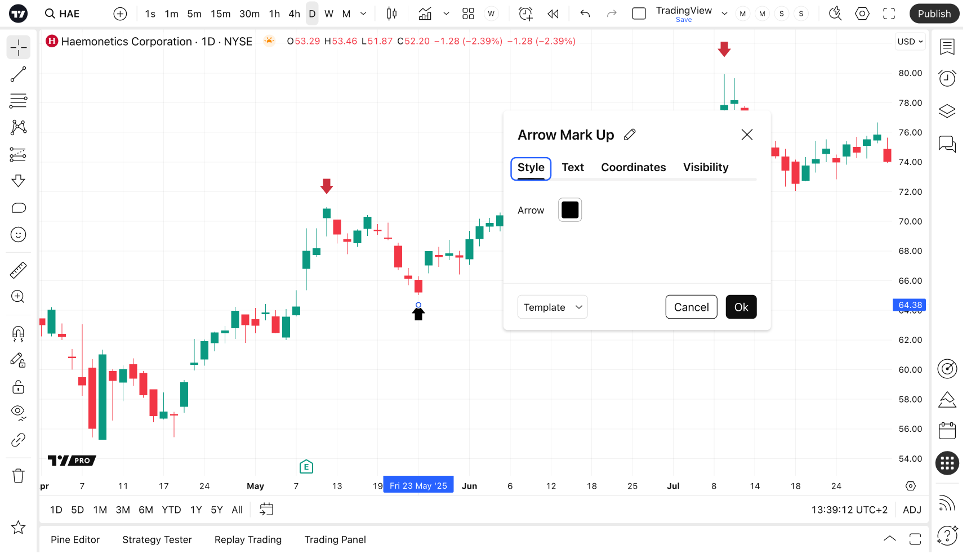Open the Strategy Tester tab
Image resolution: width=980 pixels, height=554 pixels.
pos(157,539)
